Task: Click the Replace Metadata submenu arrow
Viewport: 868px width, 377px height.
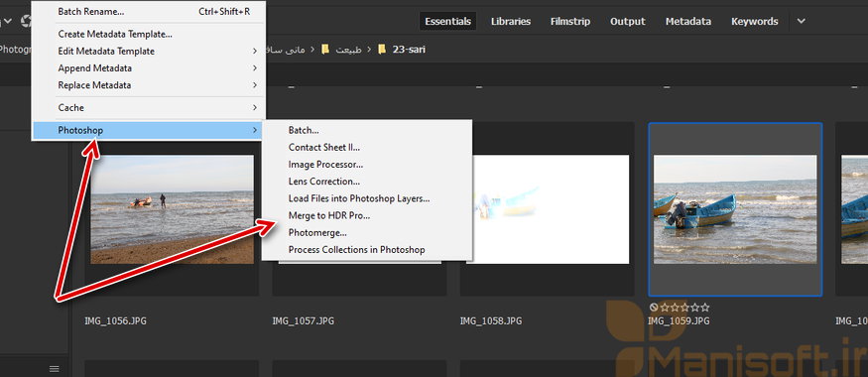Action: 255,85
